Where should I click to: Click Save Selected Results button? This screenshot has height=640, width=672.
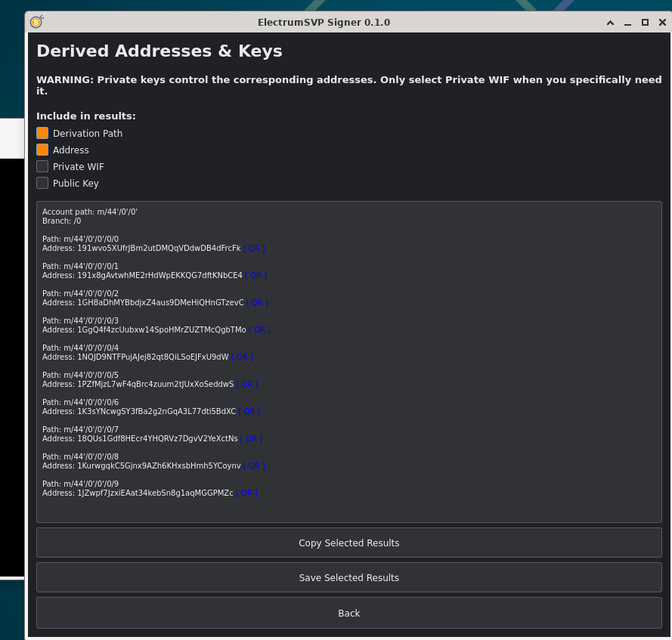(x=349, y=577)
